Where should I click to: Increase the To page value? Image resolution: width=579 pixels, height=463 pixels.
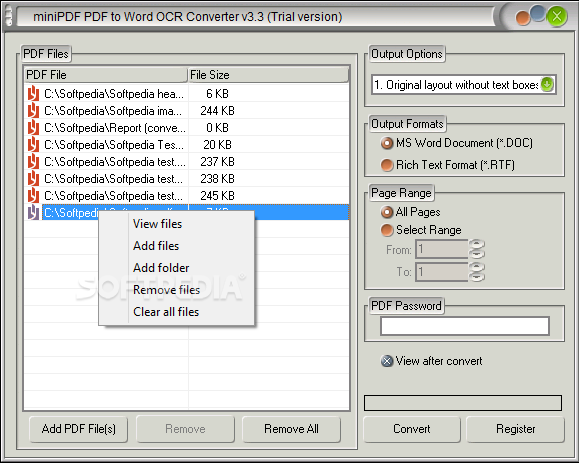point(477,267)
